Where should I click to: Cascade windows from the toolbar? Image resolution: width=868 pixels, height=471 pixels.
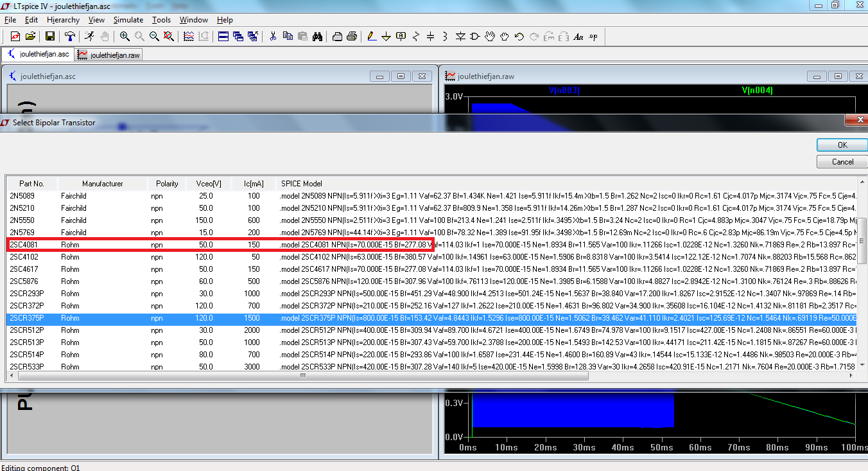238,36
